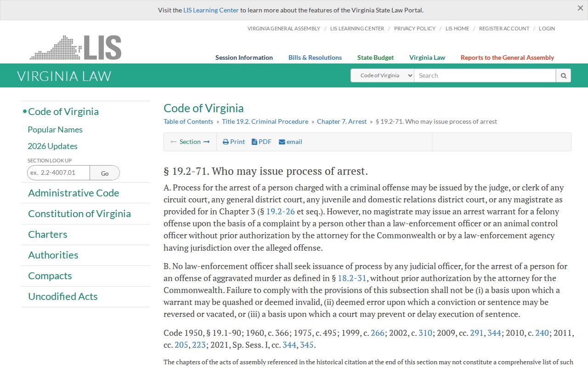Open Uncodified Acts in sidebar
588x368 pixels.
[63, 297]
